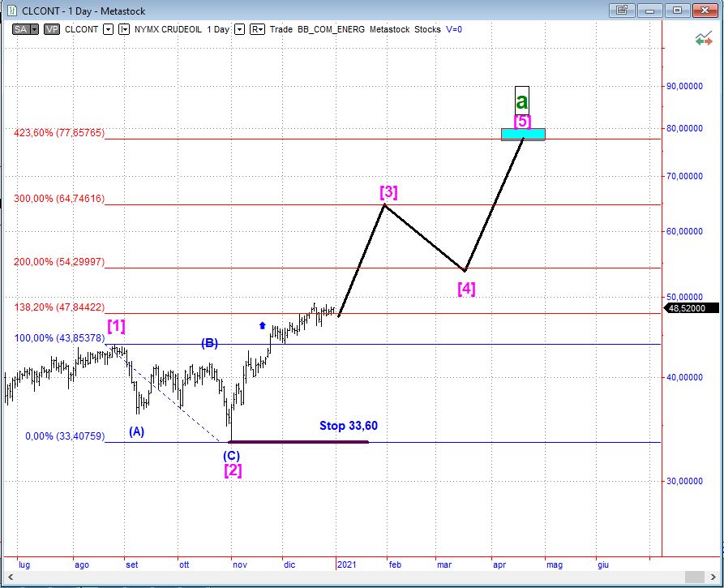Screen dimensions: 724x588
Task: Click the 2021 date axis label
Action: [x=347, y=564]
